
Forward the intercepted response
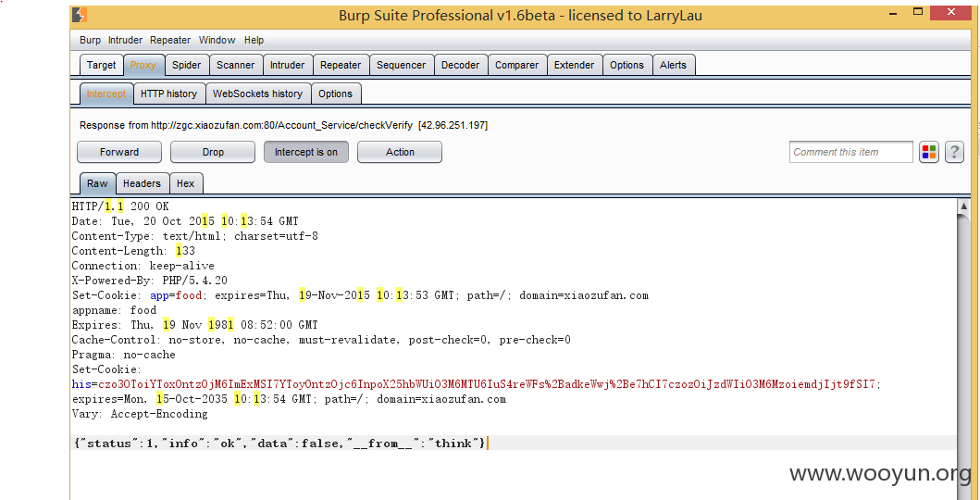point(119,152)
